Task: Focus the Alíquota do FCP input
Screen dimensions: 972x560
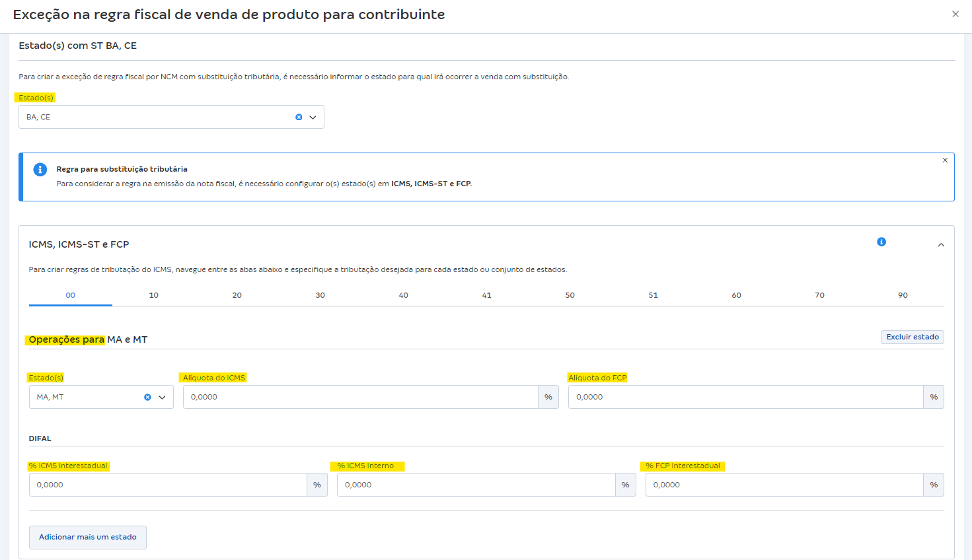Action: (x=745, y=397)
